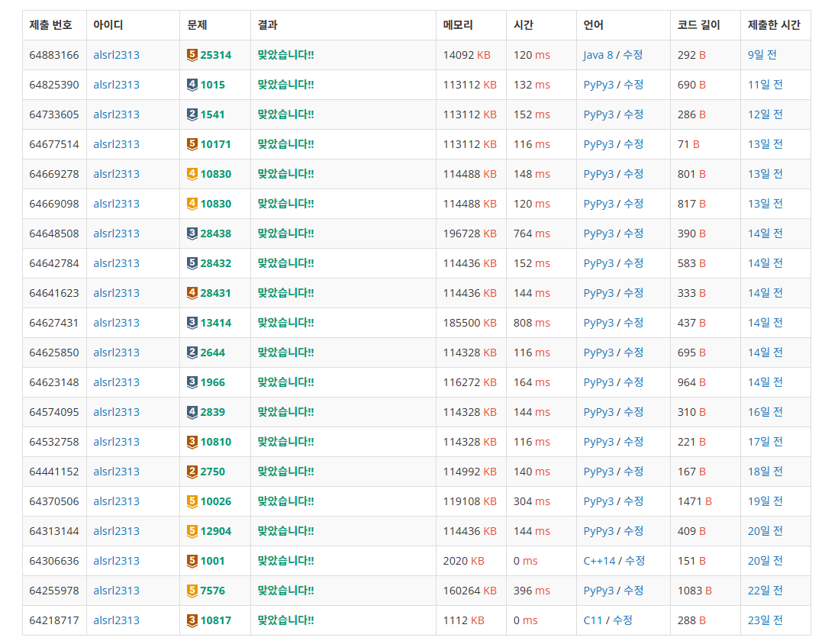Click the '22일 전' submission time link
This screenshot has width=825, height=644.
pyautogui.click(x=765, y=591)
